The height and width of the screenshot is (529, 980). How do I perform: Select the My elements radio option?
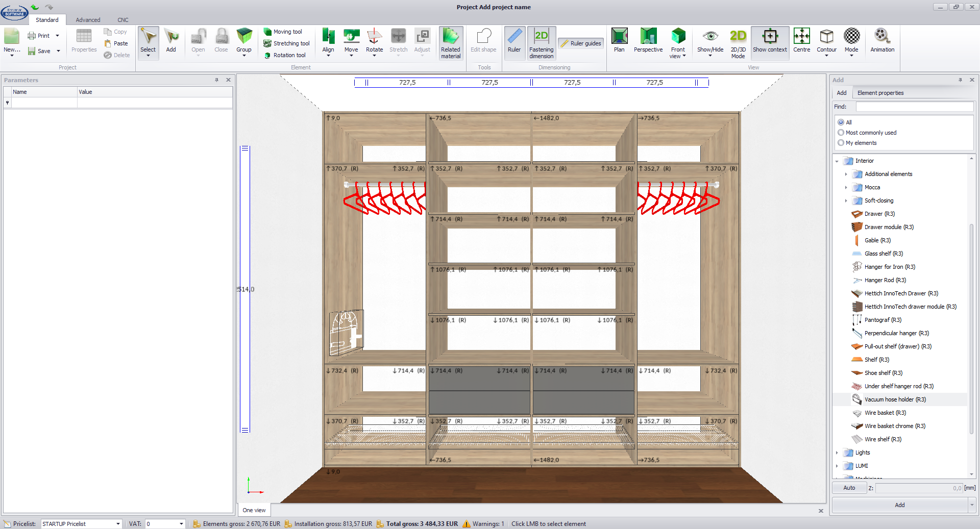tap(841, 143)
